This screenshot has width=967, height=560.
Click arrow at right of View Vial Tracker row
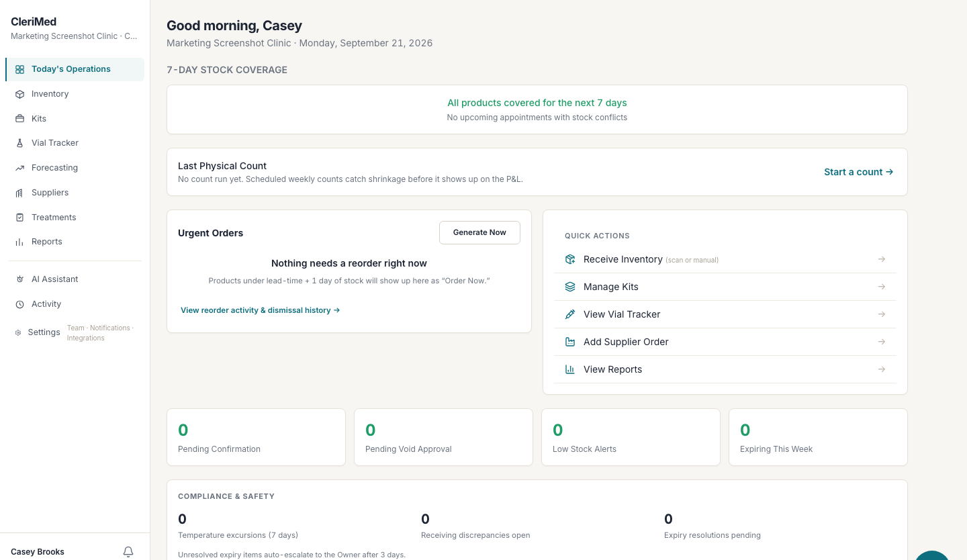pyautogui.click(x=882, y=314)
